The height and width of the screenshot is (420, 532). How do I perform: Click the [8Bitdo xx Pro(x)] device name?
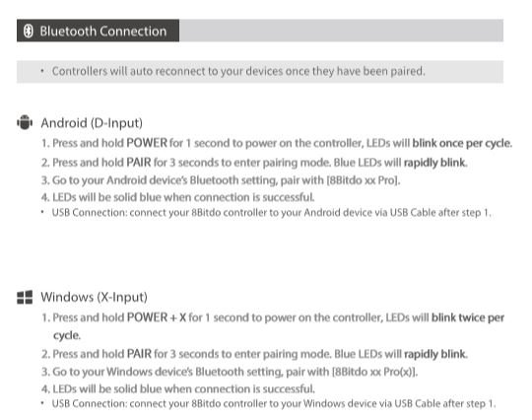[x=374, y=372]
